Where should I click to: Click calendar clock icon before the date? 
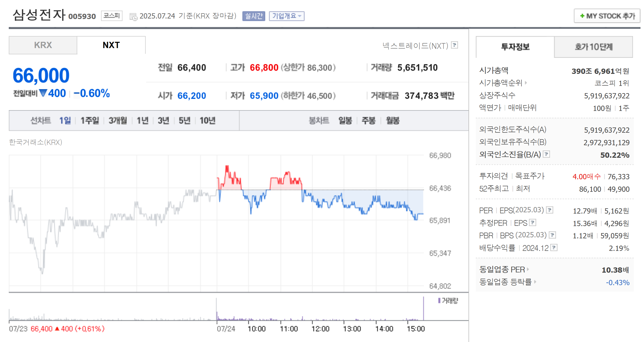coord(133,17)
